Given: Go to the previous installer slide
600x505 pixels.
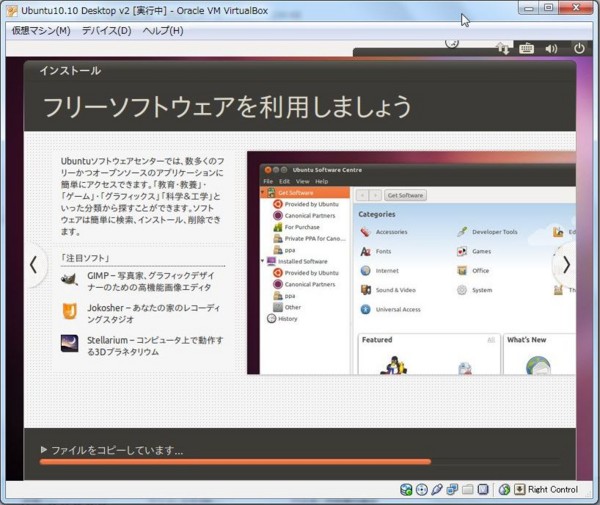Looking at the screenshot, I should [34, 264].
